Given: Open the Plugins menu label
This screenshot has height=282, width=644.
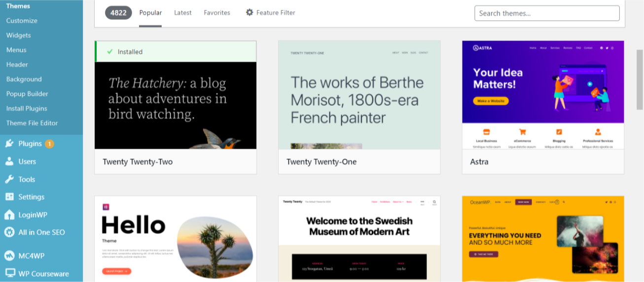Looking at the screenshot, I should [x=30, y=144].
